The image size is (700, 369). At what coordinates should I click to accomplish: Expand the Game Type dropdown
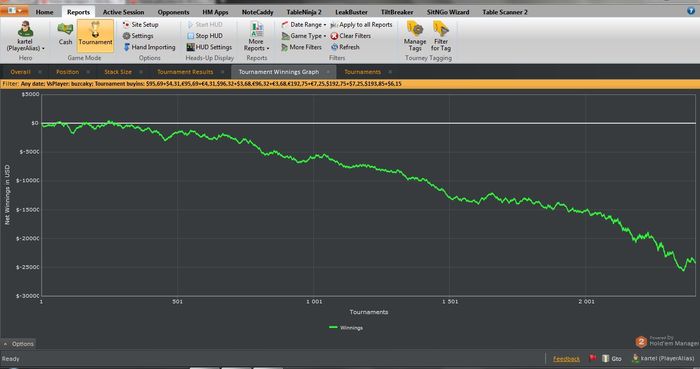tap(304, 36)
